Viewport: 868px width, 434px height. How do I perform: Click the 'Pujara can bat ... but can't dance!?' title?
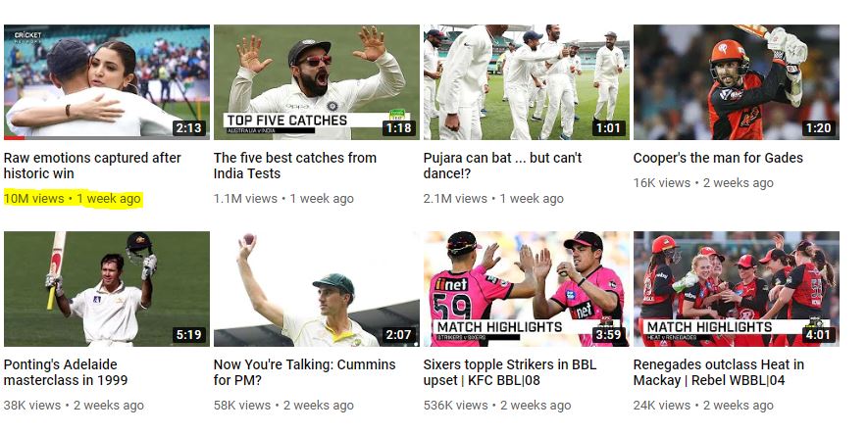(x=502, y=166)
